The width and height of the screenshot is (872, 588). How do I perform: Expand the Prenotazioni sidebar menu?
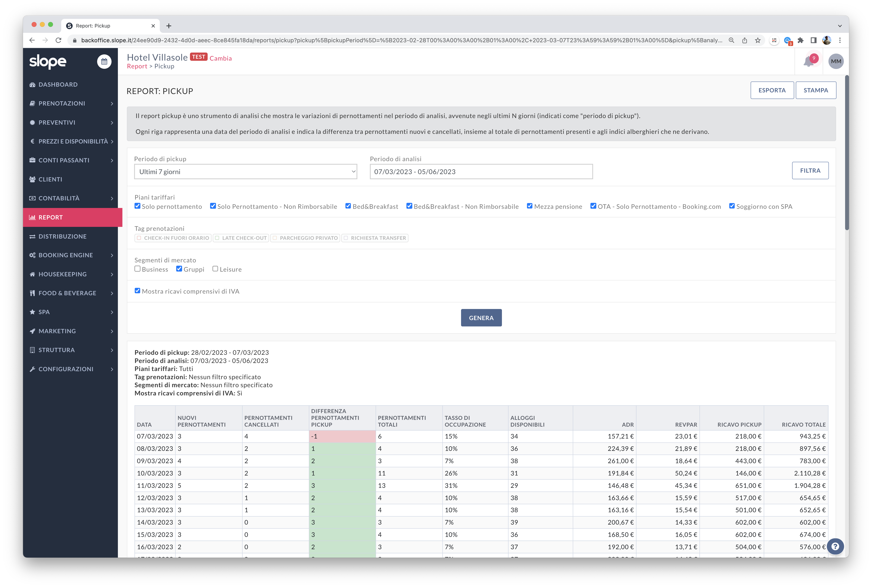click(70, 103)
